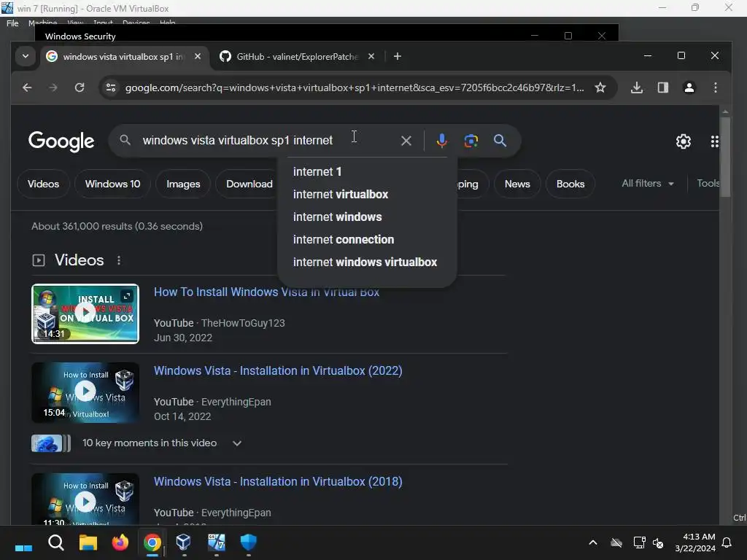Search by image with Google Lens icon
The height and width of the screenshot is (560, 747).
coord(471,141)
